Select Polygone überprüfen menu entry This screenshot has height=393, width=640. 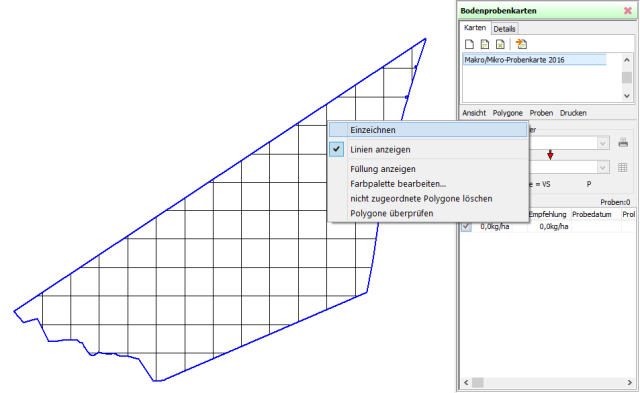(428, 213)
